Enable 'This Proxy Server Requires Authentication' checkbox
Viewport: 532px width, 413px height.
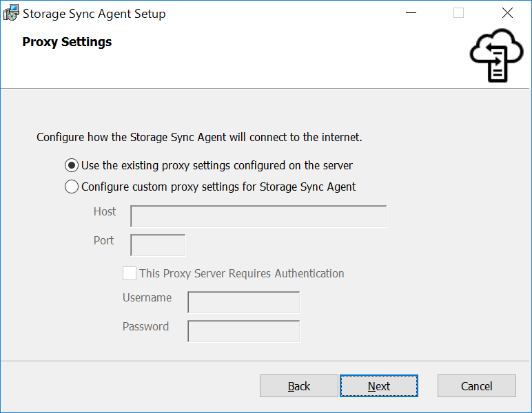[x=130, y=273]
